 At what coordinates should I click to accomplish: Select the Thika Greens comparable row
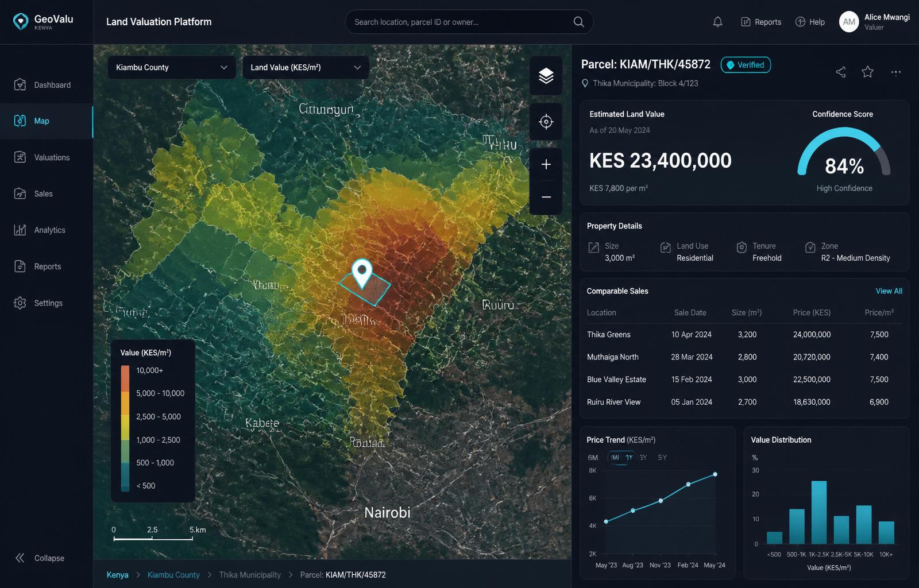[744, 335]
